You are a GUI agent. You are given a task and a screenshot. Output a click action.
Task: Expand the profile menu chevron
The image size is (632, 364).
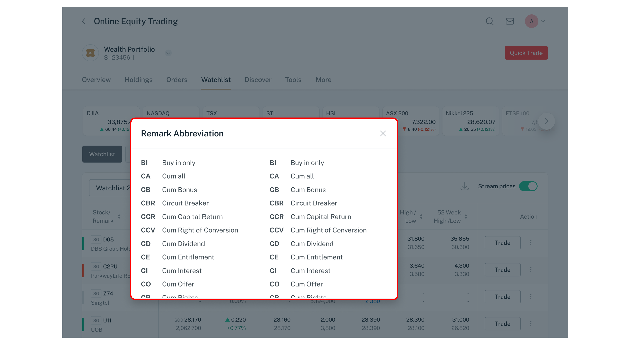point(543,21)
